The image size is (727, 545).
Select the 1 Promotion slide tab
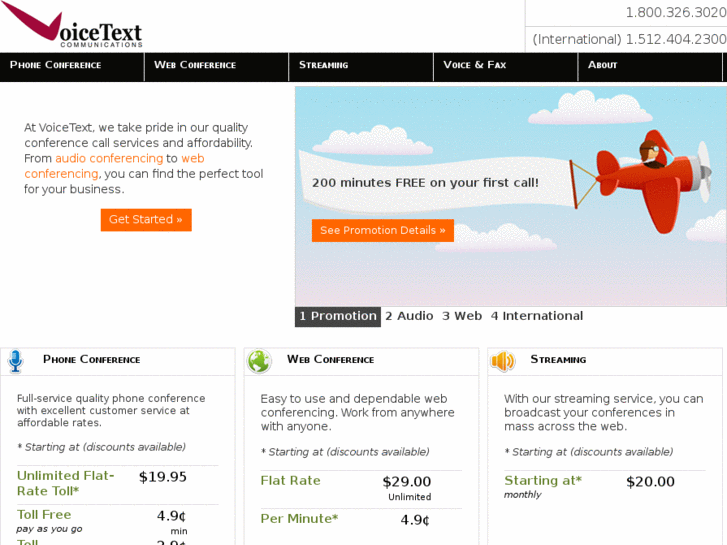click(338, 316)
